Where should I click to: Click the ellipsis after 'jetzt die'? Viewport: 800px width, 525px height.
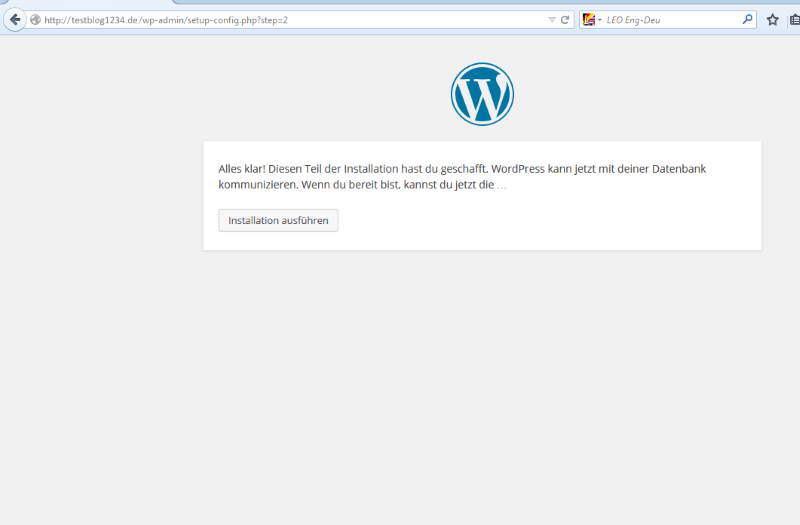pos(502,186)
